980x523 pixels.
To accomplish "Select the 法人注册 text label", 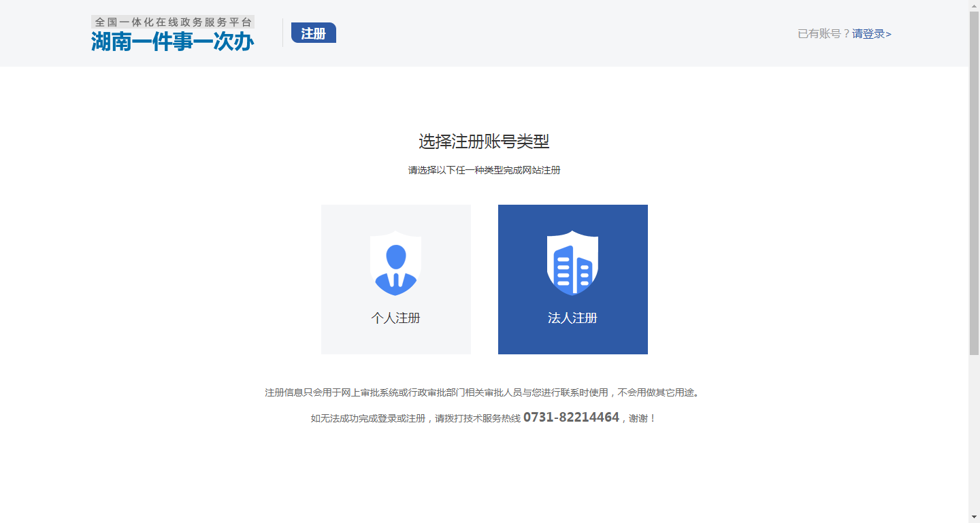I will point(572,318).
